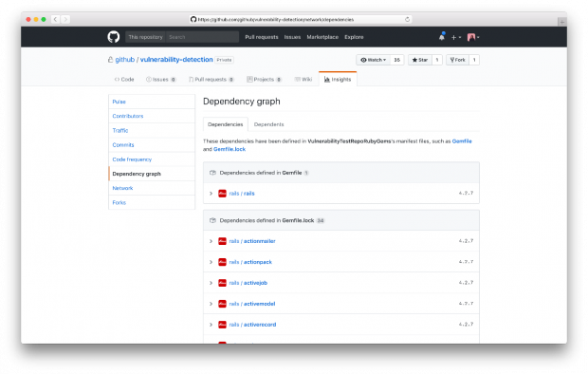The width and height of the screenshot is (588, 374).
Task: Open the Code repository tab
Action: pyautogui.click(x=124, y=79)
